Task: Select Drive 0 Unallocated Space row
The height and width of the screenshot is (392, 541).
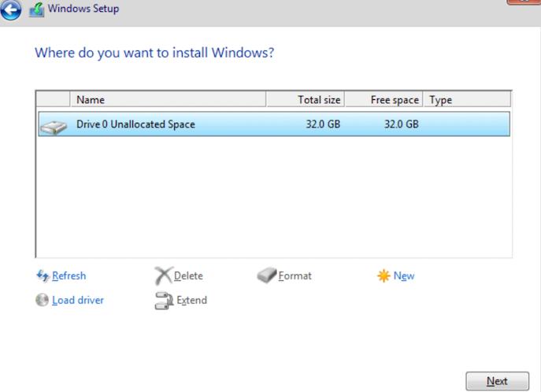Action: (x=274, y=124)
